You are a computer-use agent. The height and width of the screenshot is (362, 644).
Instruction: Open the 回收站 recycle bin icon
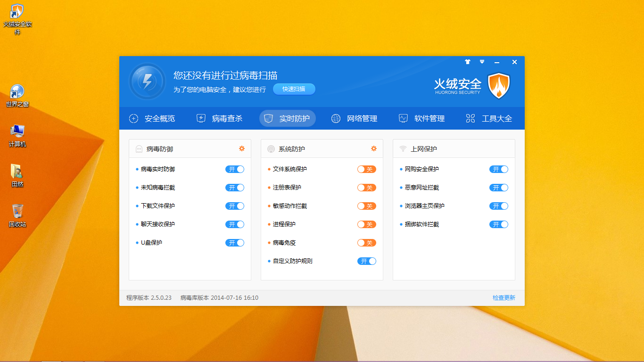17,211
